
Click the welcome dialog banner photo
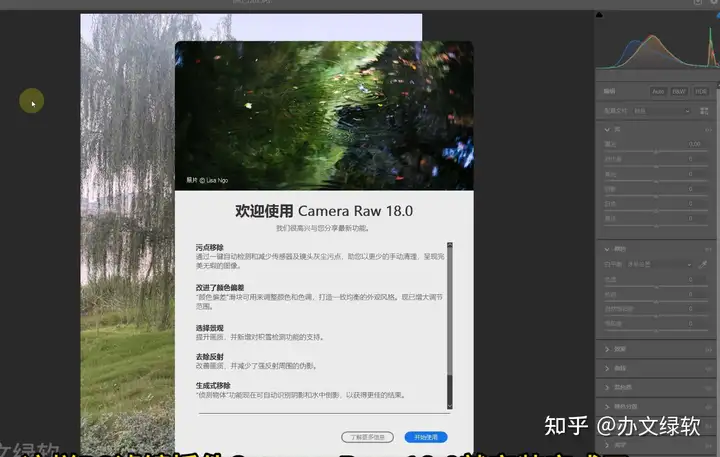324,115
